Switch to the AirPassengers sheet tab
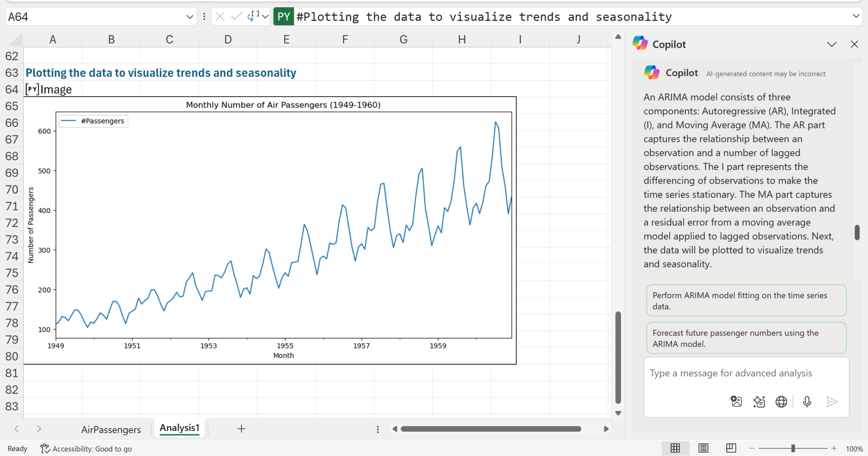The image size is (868, 456). (111, 429)
